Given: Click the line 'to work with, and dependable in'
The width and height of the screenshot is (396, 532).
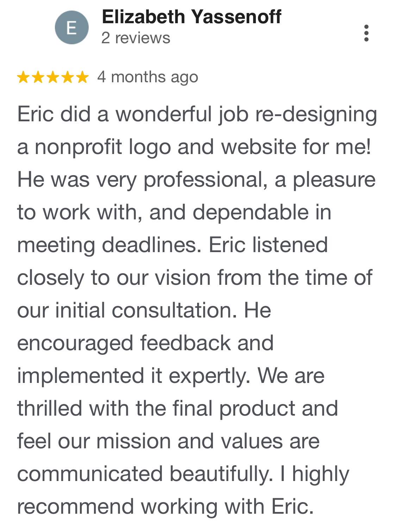Looking at the screenshot, I should click(174, 212).
